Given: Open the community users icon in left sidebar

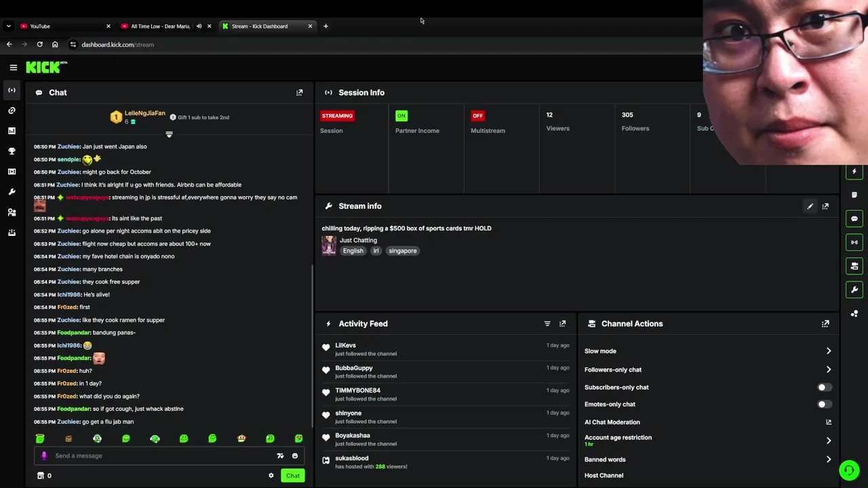Looking at the screenshot, I should coord(12,212).
